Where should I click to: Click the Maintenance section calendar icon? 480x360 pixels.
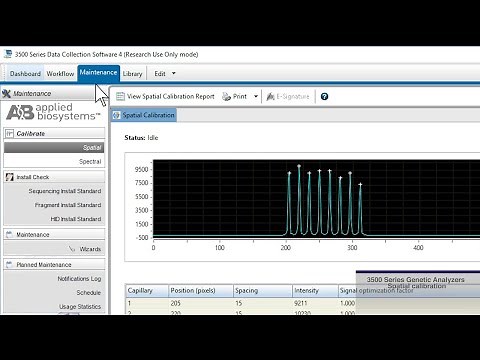[x=9, y=234]
